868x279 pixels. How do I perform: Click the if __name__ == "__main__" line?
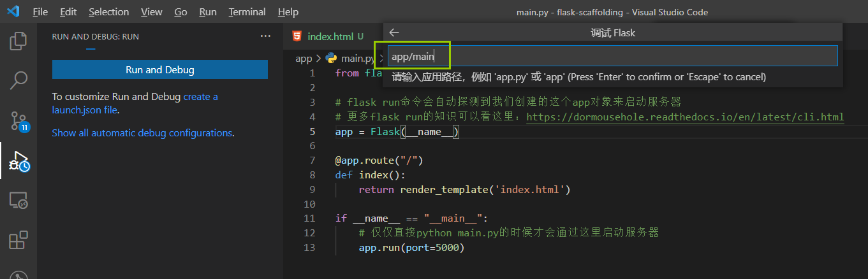tap(411, 218)
